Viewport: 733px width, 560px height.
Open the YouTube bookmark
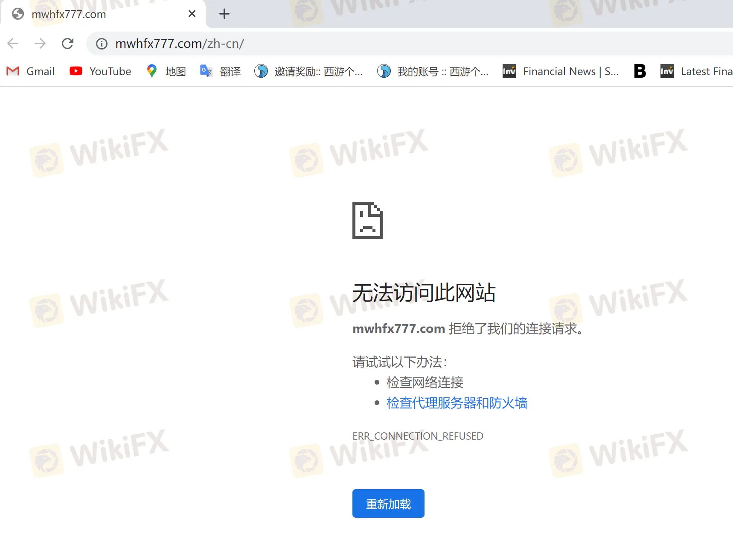click(x=100, y=71)
